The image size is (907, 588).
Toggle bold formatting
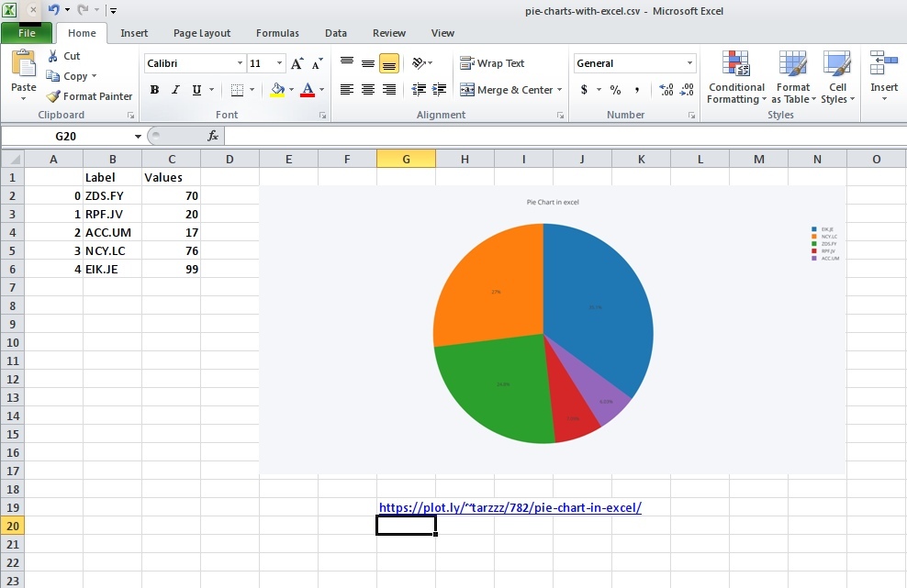point(154,90)
